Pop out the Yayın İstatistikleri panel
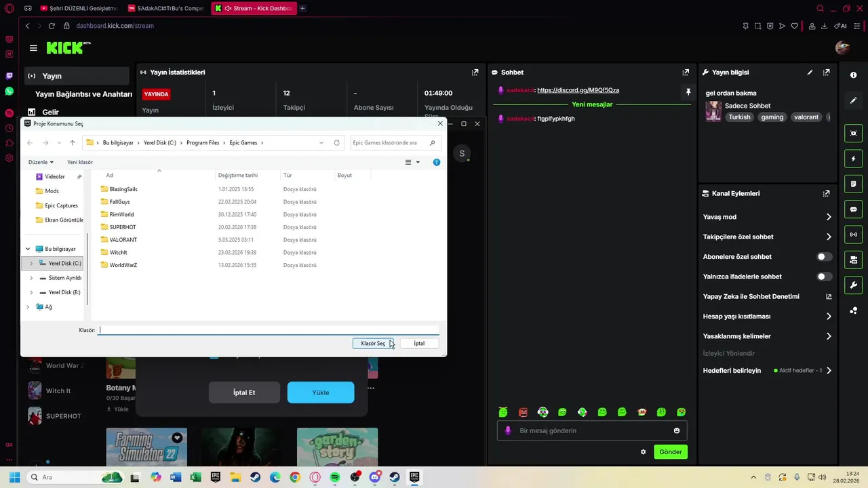This screenshot has height=488, width=868. point(475,72)
